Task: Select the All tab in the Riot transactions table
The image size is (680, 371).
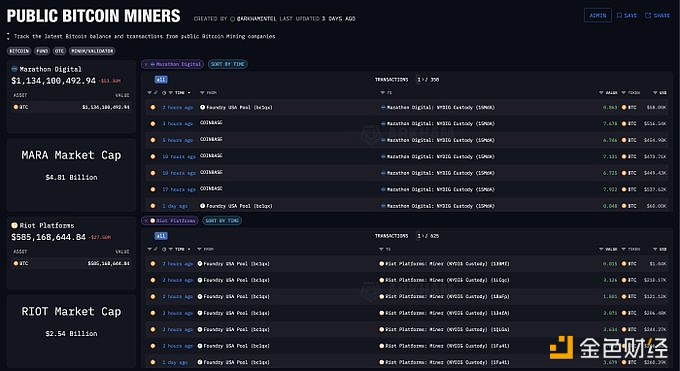Action: pos(161,236)
